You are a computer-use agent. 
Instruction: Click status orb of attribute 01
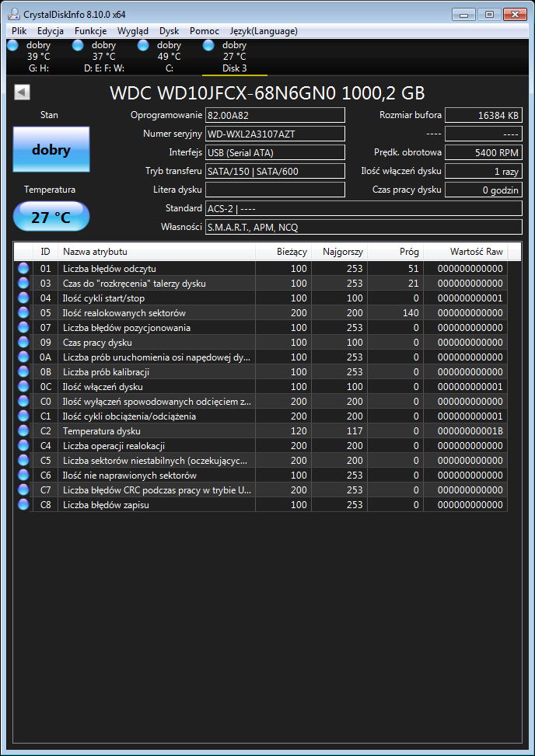23,269
